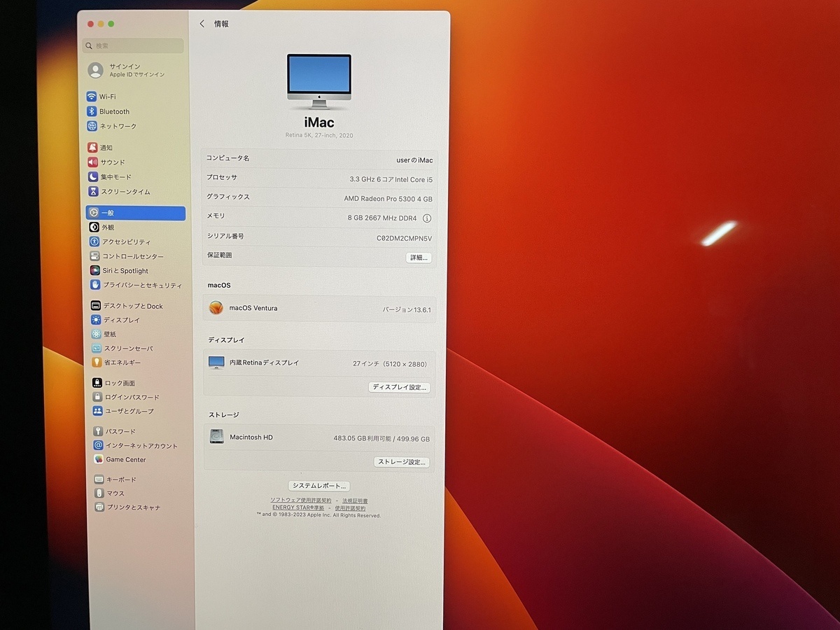The width and height of the screenshot is (840, 630).
Task: Open 壁紙 wallpaper icon
Action: click(97, 334)
